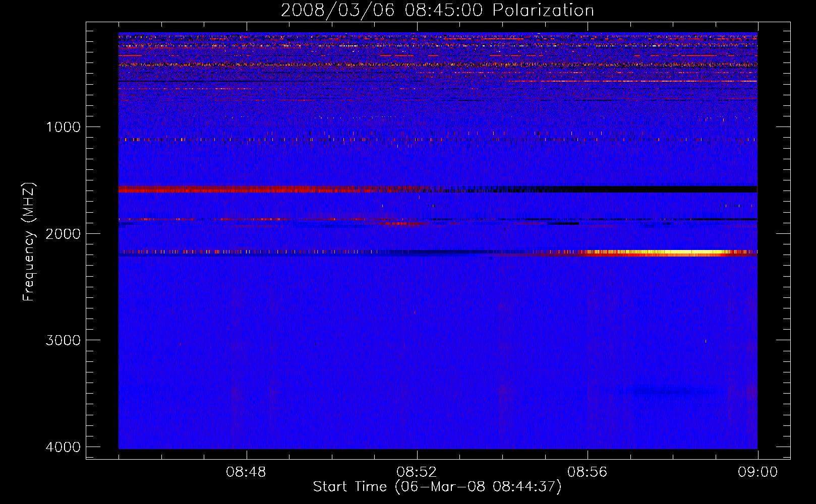Viewport: 816px width, 504px height.
Task: Select the 3000 frequency tick label
Action: pos(63,340)
